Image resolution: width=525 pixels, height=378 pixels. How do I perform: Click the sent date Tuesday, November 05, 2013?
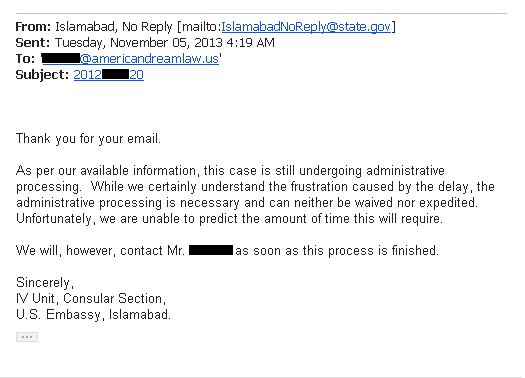point(139,43)
